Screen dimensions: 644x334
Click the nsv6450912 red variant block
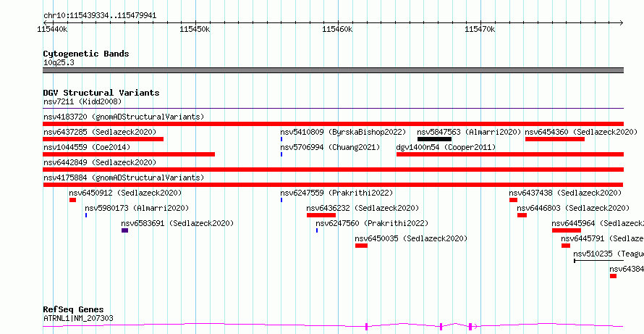pos(72,200)
